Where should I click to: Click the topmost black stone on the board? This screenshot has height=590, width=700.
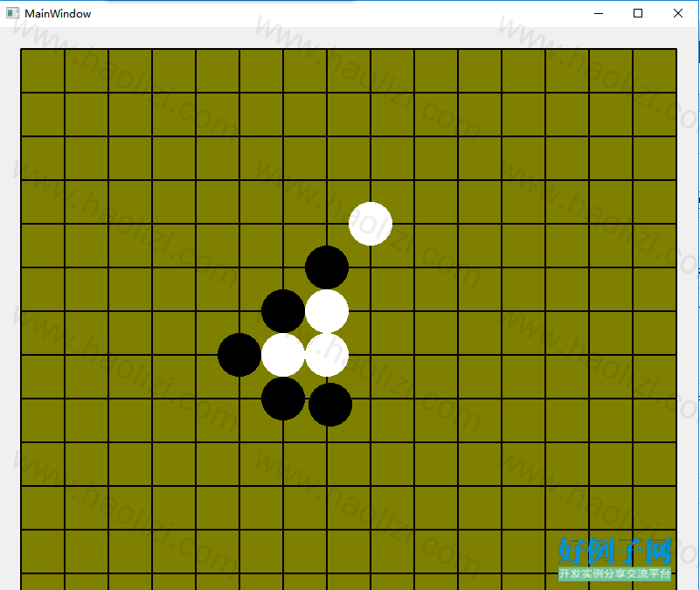[x=327, y=267]
